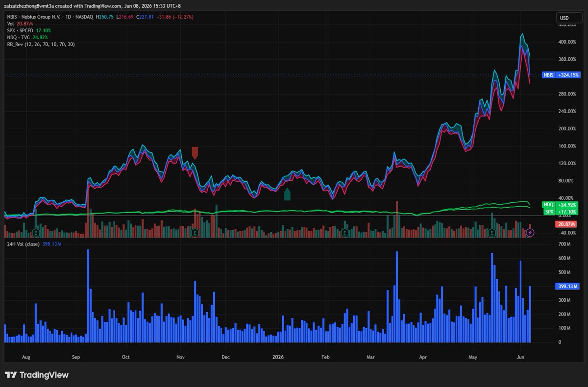Click the 500 M volume axis label
The width and height of the screenshot is (588, 387).
click(x=564, y=272)
